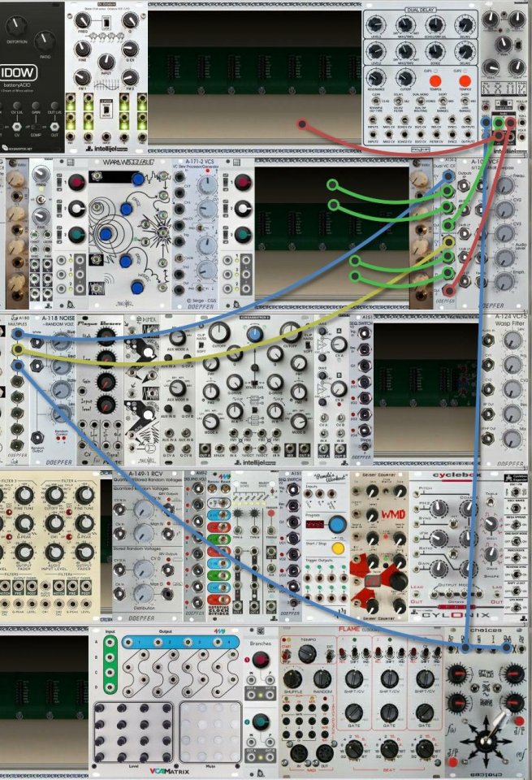Screen dimensions: 532x780
Task: Click the CV A knob on dual VCA
Action: coord(339,344)
